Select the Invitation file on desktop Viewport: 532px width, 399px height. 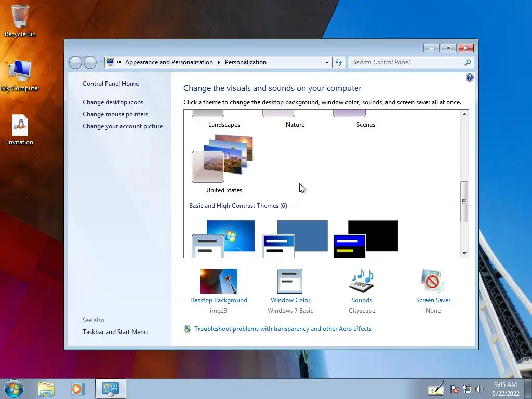(20, 130)
